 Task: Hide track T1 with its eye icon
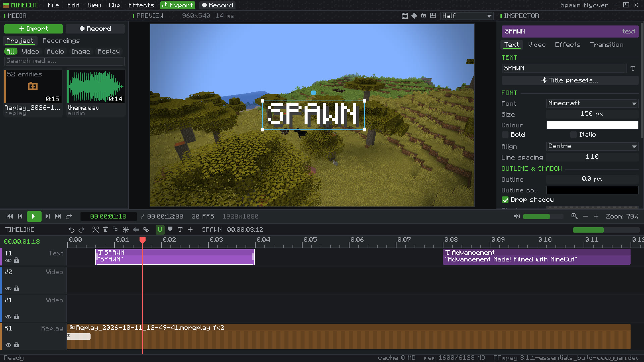coord(8,260)
